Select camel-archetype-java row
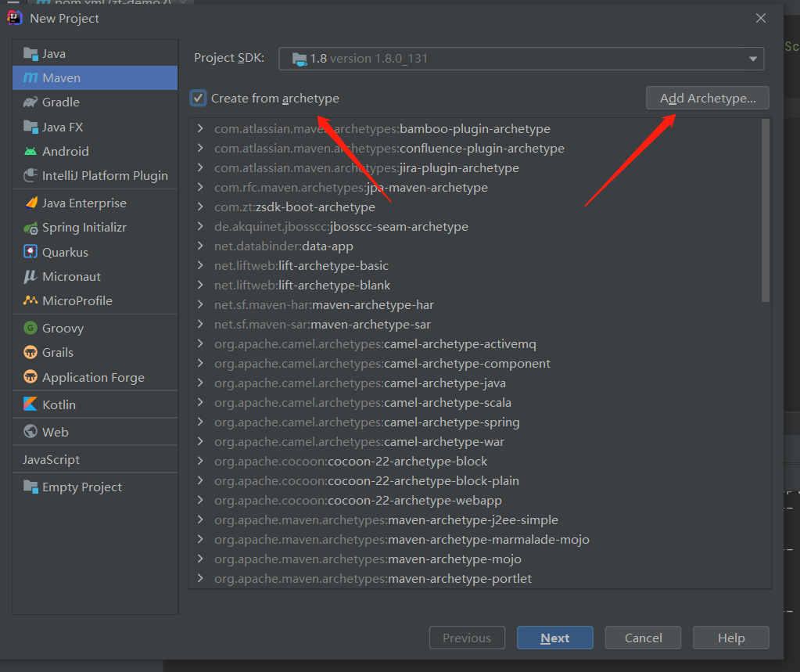Image resolution: width=800 pixels, height=672 pixels. click(x=475, y=383)
